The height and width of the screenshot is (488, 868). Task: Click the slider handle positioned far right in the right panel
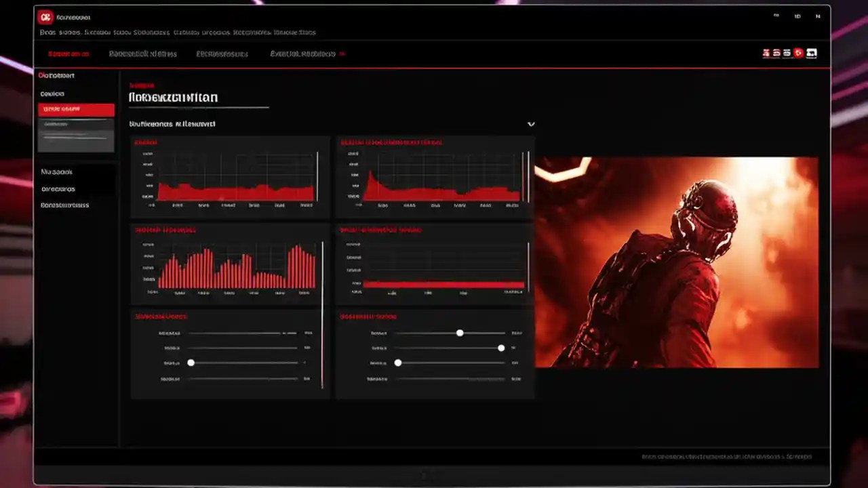click(500, 348)
